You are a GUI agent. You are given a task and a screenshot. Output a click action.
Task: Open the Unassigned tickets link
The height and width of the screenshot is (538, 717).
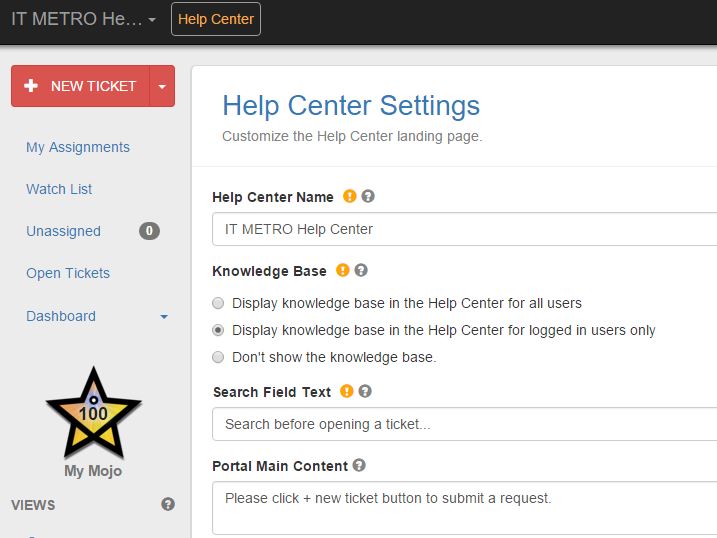pyautogui.click(x=63, y=231)
